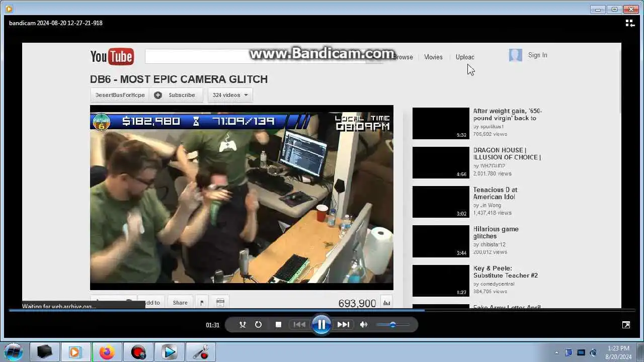Screen dimensions: 644x362
Task: Click the bandicam 2024-08-20 recording title
Action: 56,23
